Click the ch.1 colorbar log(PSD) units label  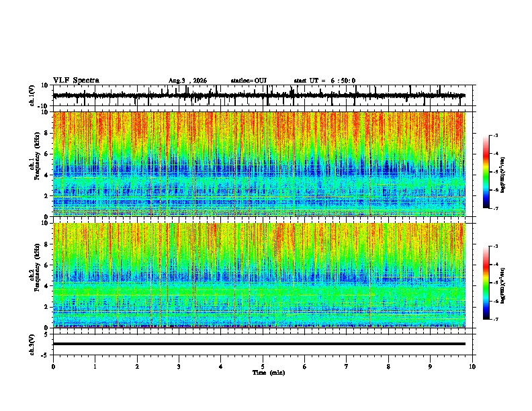pos(503,175)
